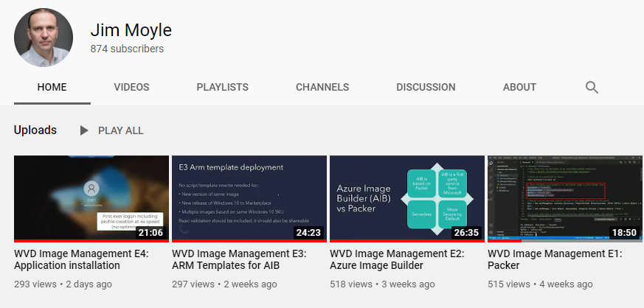Screen dimensions: 644x308
Task: Open the E3 Arm template deployment thumbnail
Action: click(249, 198)
